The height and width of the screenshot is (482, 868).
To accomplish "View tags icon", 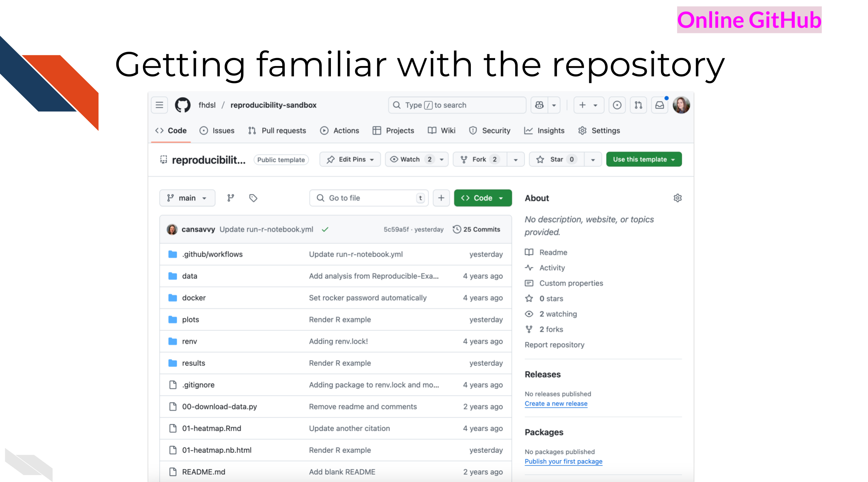I will (x=253, y=198).
